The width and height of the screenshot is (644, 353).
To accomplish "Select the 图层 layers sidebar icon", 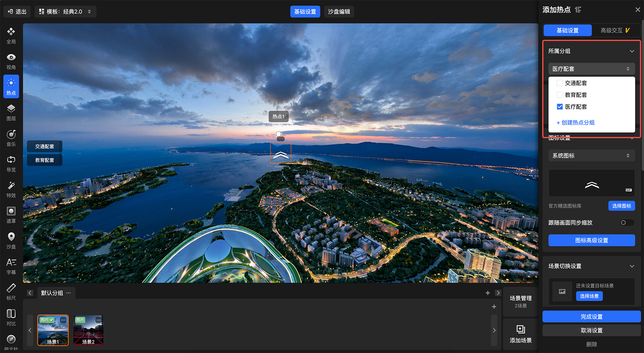I will point(11,112).
